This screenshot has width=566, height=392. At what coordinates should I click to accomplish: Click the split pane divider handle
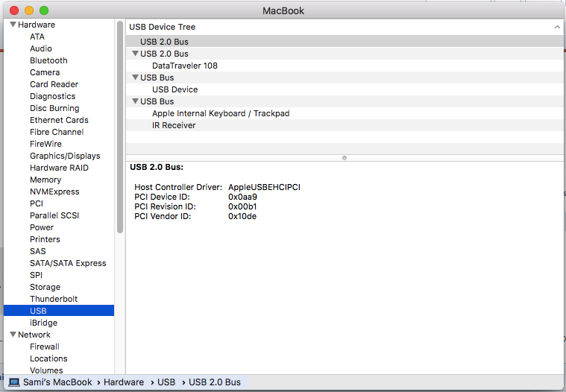345,158
